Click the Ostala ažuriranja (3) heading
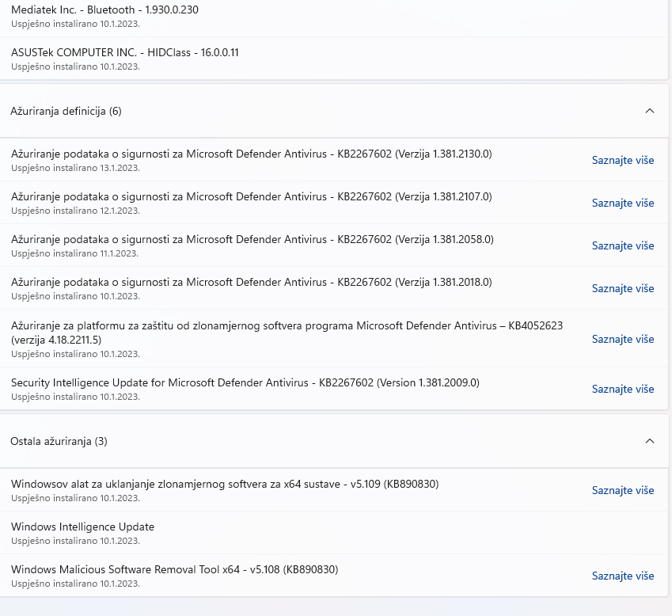The image size is (672, 616). pos(59,442)
